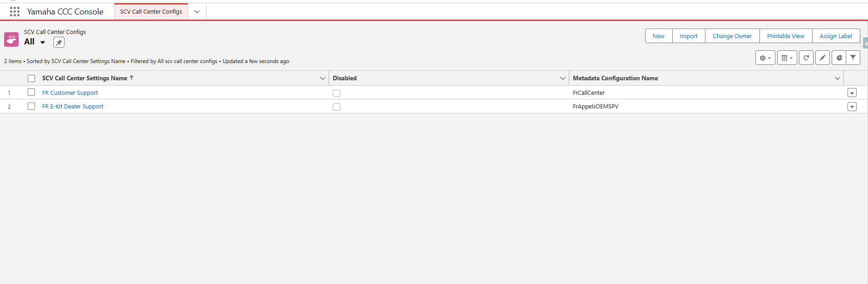The height and width of the screenshot is (284, 868).
Task: Sort by SCV Call Center Settings Name header
Action: tap(84, 78)
